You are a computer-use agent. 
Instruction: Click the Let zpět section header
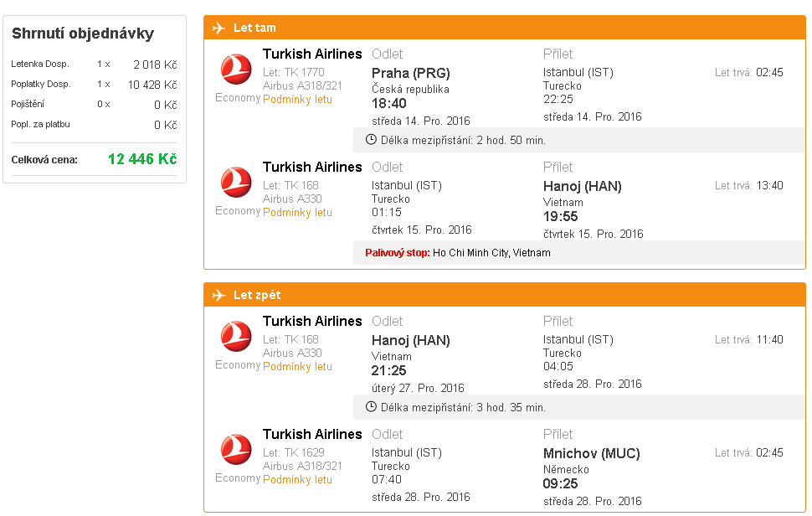(x=505, y=295)
